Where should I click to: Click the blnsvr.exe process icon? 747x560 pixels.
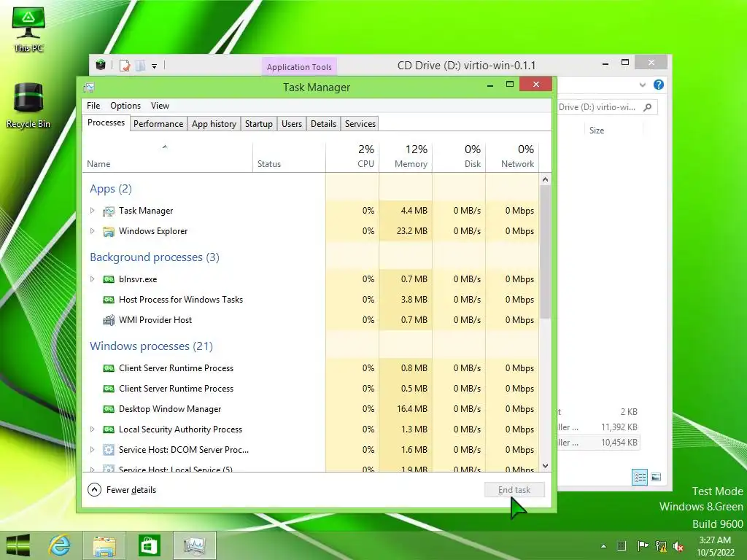click(109, 279)
